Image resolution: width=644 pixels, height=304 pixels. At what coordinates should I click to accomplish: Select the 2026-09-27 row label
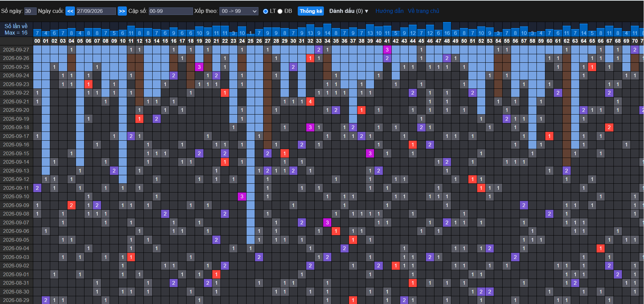click(16, 50)
